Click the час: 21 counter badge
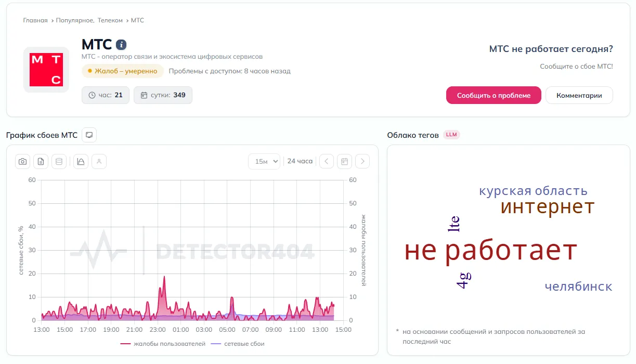The width and height of the screenshot is (636, 364). click(x=106, y=95)
